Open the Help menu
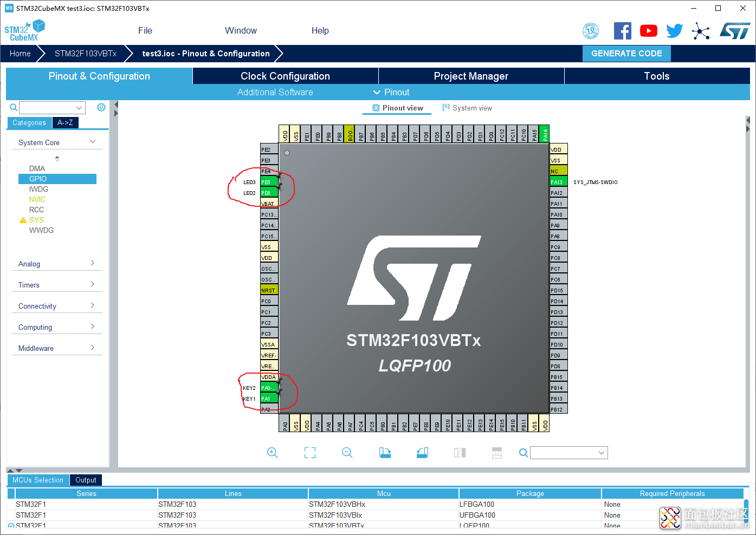The height and width of the screenshot is (535, 756). tap(320, 30)
